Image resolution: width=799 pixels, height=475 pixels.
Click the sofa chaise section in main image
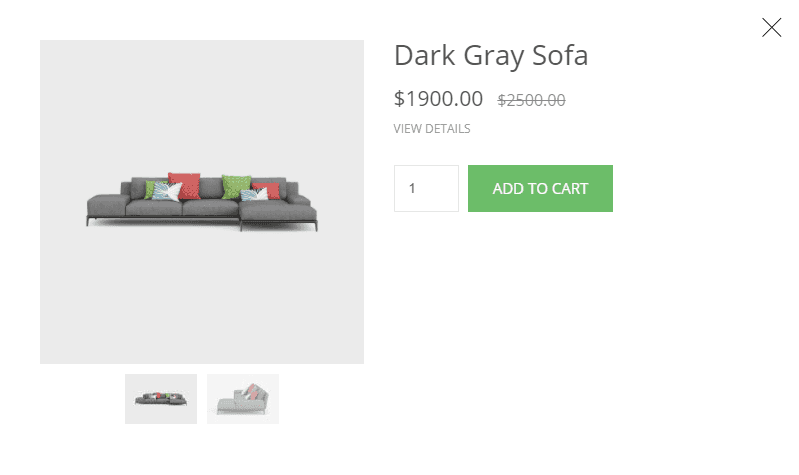(278, 215)
